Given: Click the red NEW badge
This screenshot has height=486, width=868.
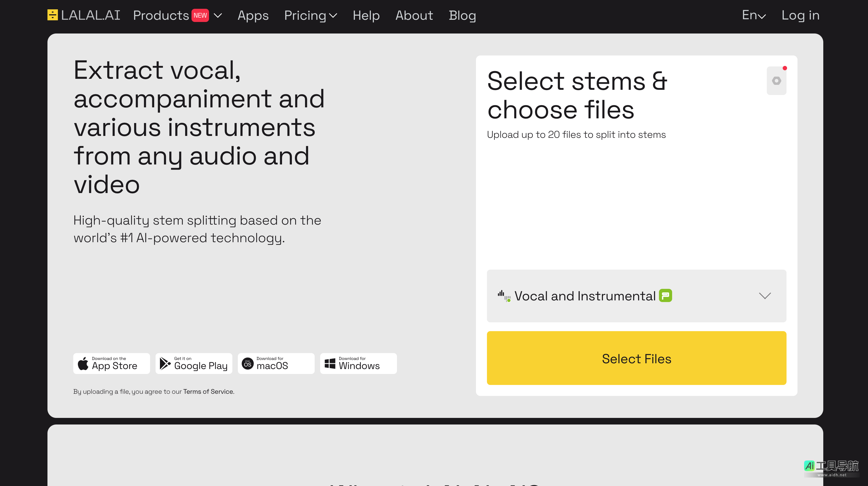Looking at the screenshot, I should (200, 15).
